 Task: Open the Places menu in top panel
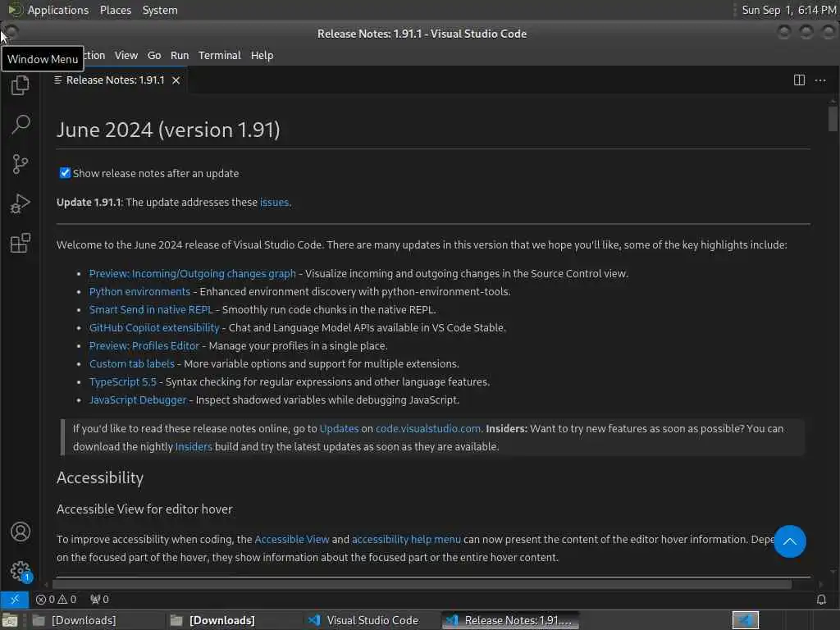click(116, 10)
